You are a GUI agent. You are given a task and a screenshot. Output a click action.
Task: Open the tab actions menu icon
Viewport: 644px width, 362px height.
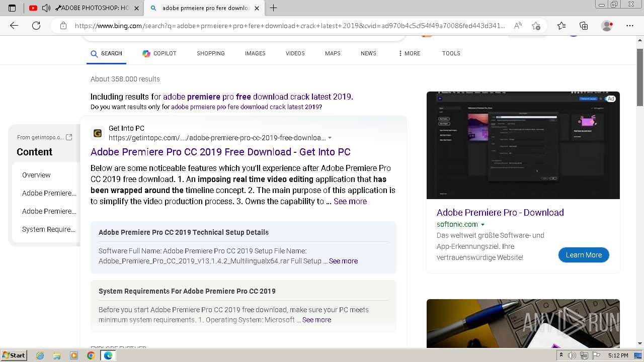[12, 8]
